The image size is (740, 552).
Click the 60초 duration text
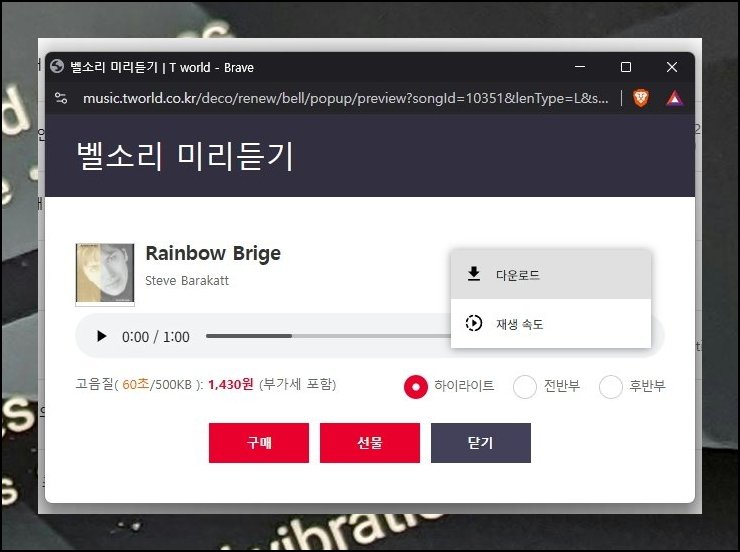pos(135,385)
